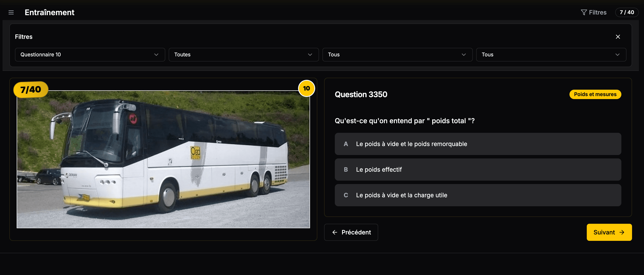
Task: Select answer A about poids remorquable
Action: pos(477,144)
